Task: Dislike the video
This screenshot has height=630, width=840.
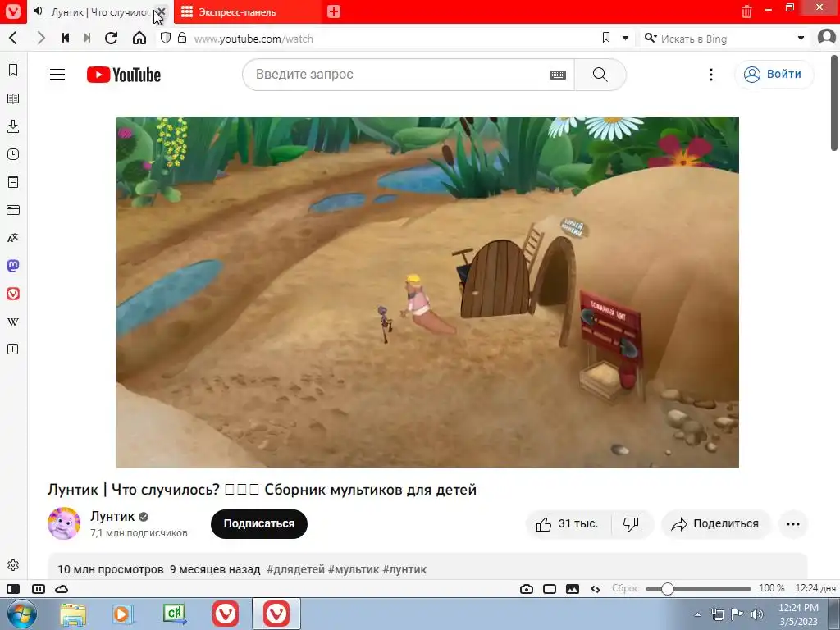Action: click(631, 524)
